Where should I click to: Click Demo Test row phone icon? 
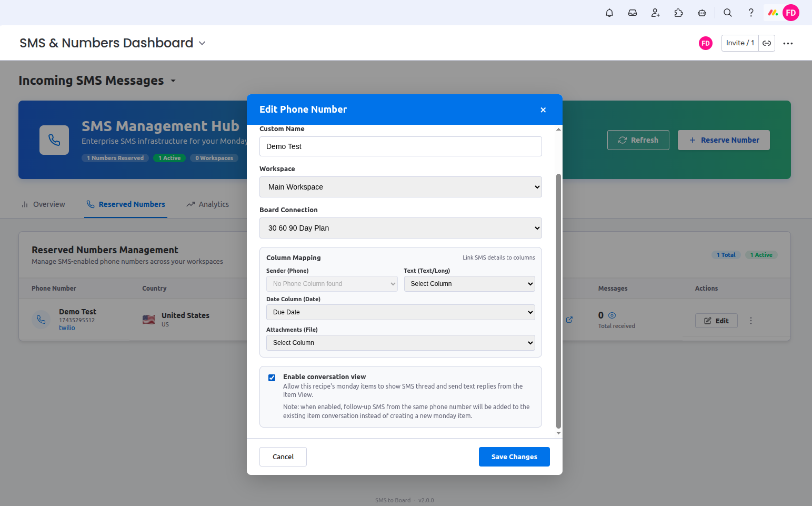pos(41,320)
